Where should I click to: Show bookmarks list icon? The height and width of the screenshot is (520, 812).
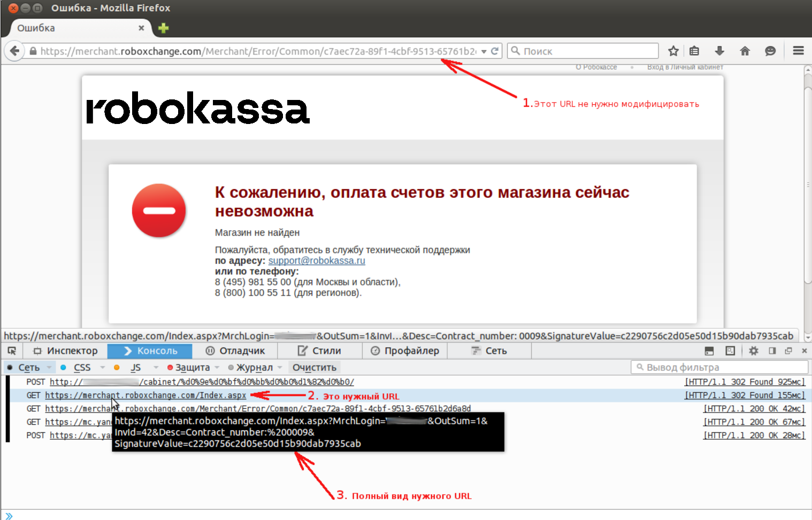pos(694,51)
